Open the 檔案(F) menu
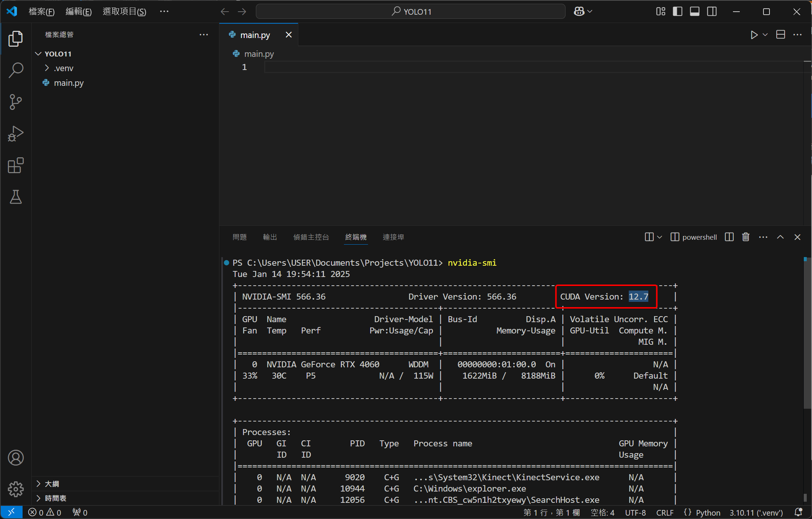 41,12
